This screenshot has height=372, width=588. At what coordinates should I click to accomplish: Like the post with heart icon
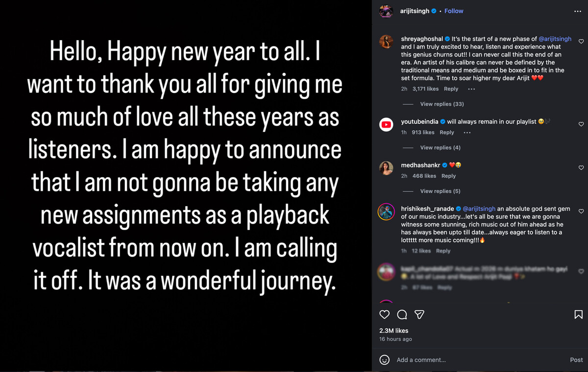[385, 314]
